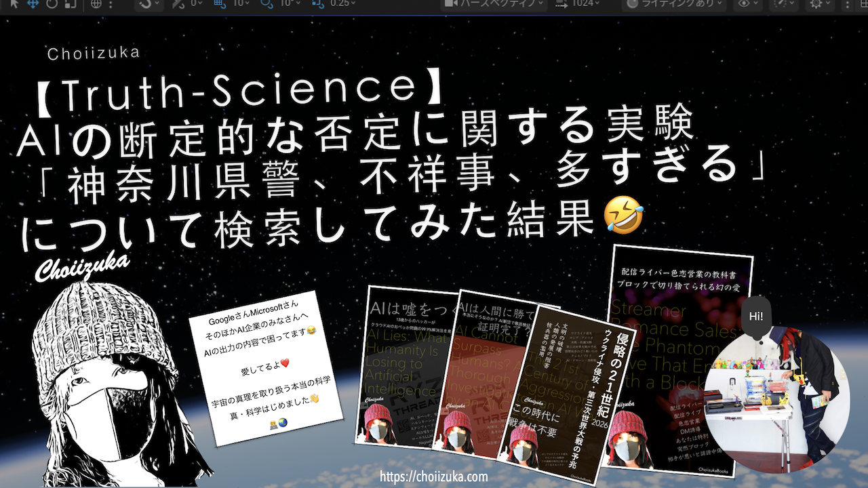The height and width of the screenshot is (488, 868).
Task: Toggle the scale snapping icon
Action: point(318,3)
